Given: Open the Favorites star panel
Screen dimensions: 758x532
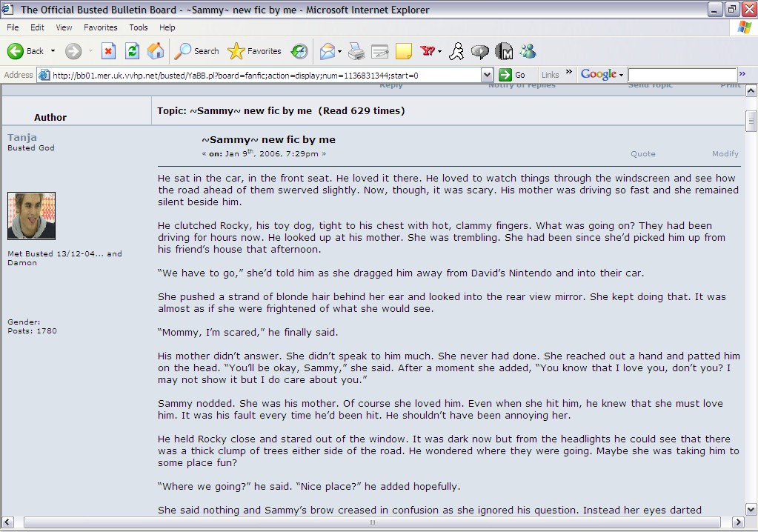Looking at the screenshot, I should (255, 51).
